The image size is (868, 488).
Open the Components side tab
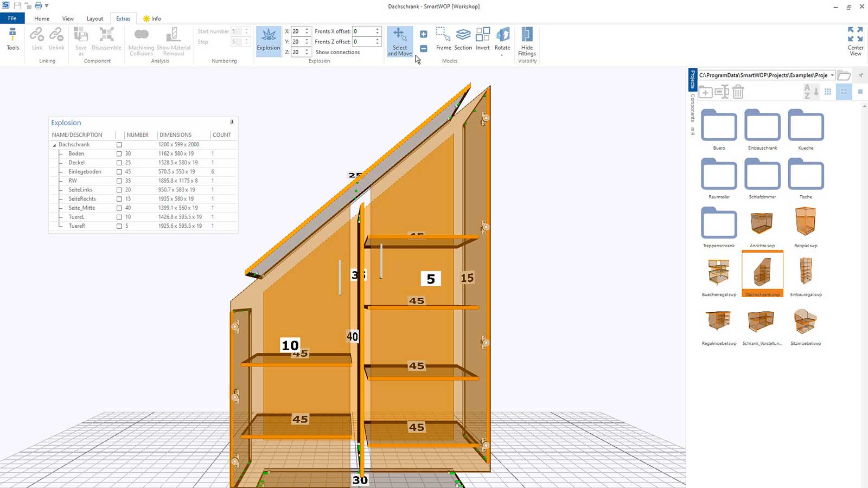pyautogui.click(x=693, y=107)
